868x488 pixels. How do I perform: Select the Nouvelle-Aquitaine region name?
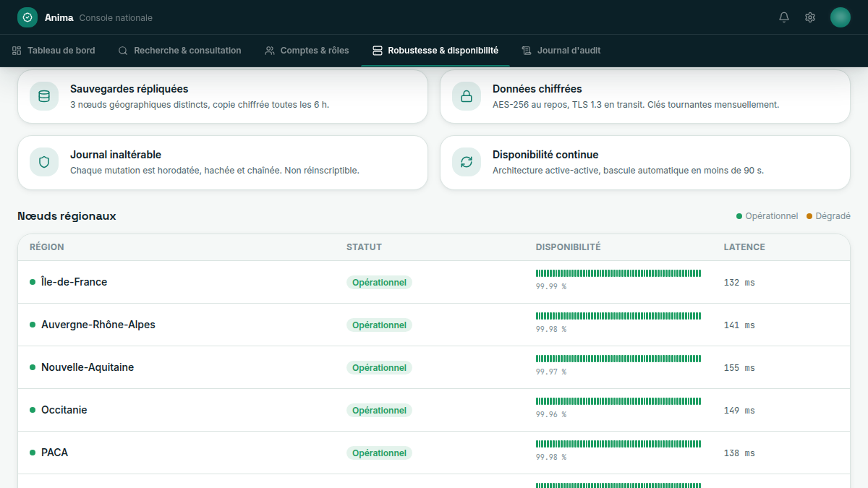click(88, 367)
